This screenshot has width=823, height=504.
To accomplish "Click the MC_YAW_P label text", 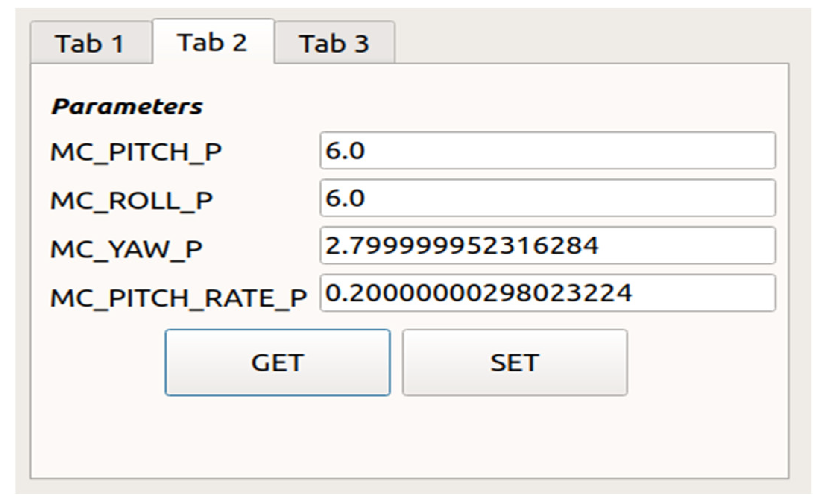I will (126, 249).
